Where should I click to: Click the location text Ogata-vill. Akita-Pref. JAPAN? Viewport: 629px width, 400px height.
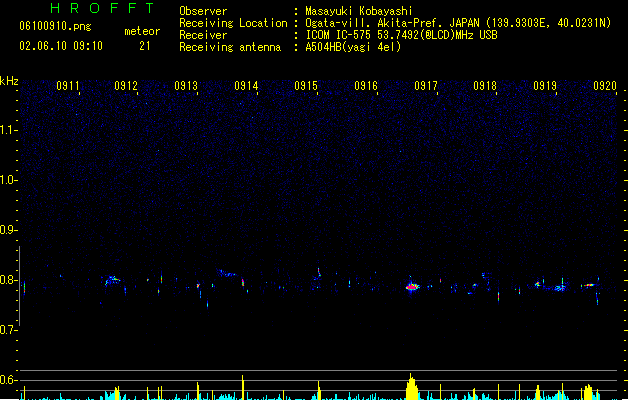392,23
